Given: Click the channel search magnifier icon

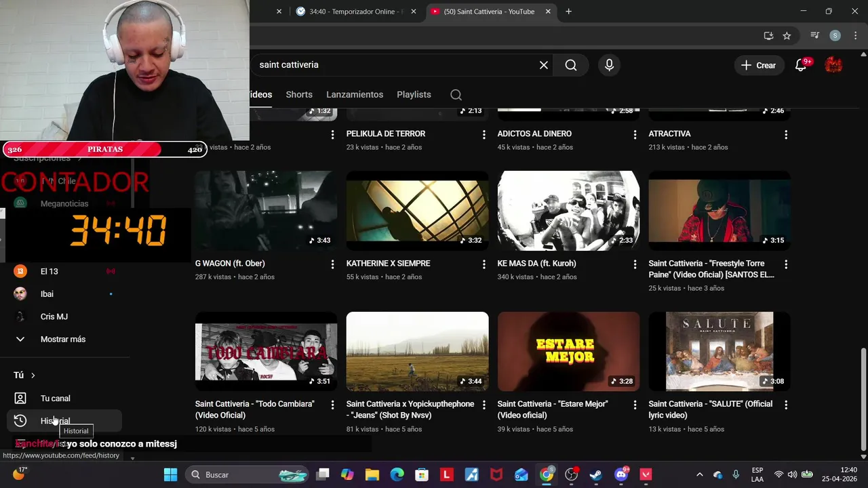Looking at the screenshot, I should [x=456, y=95].
